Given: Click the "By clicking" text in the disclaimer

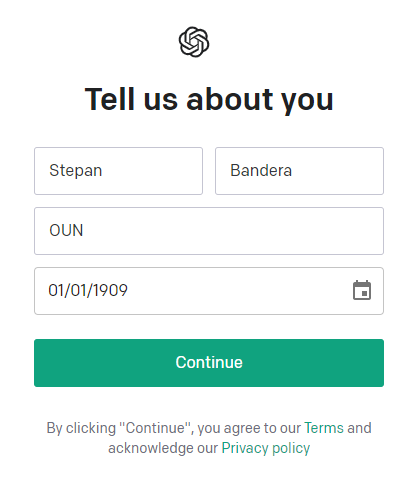Looking at the screenshot, I should point(81,428).
